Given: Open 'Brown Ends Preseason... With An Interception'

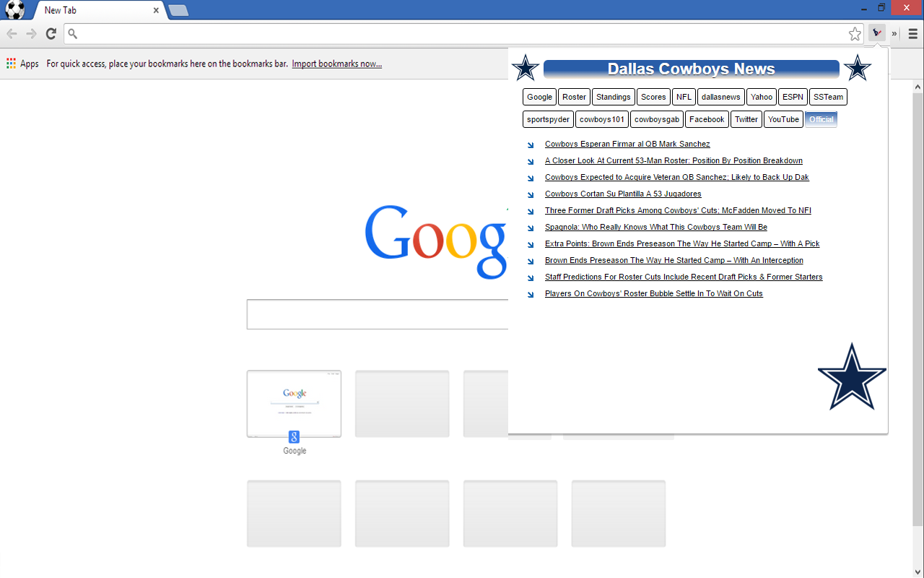Looking at the screenshot, I should [x=674, y=260].
